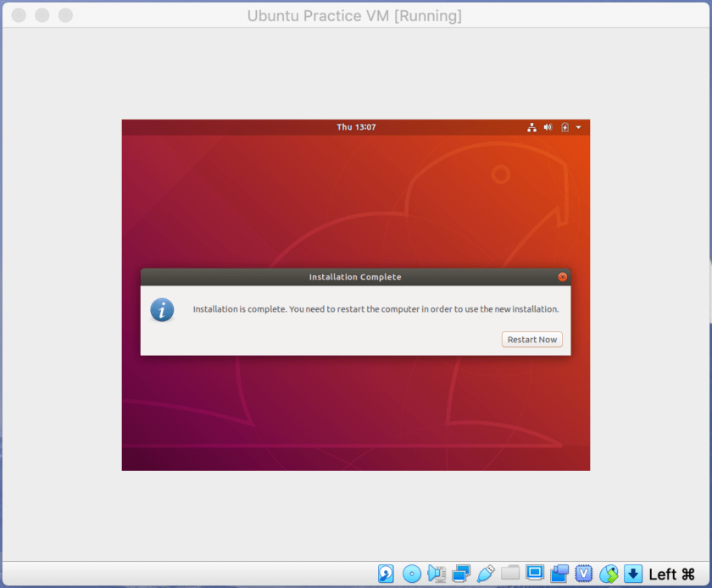Click the Restart Now button
Screen dimensions: 712x588
point(531,339)
